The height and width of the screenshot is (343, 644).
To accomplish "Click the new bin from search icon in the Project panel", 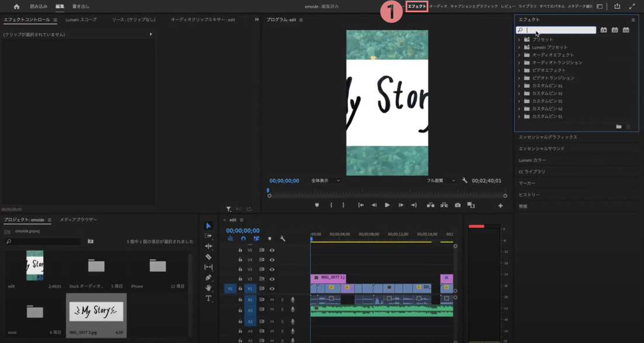I will pos(91,241).
